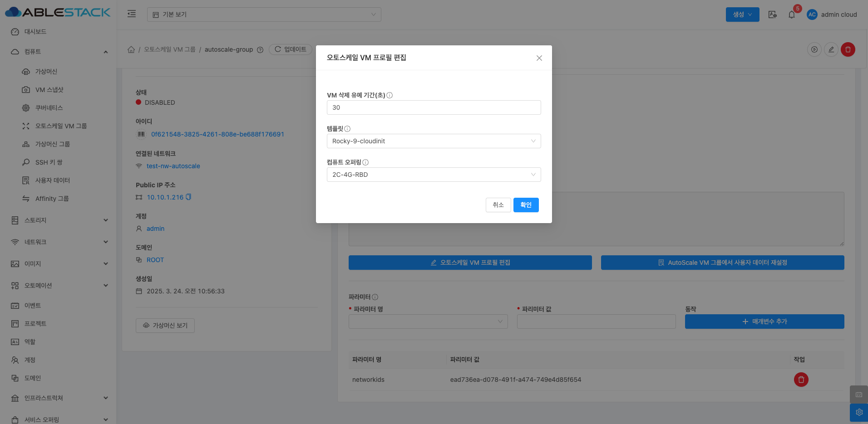
Task: Open 쿠버네티스 in sidebar menu
Action: tap(49, 108)
